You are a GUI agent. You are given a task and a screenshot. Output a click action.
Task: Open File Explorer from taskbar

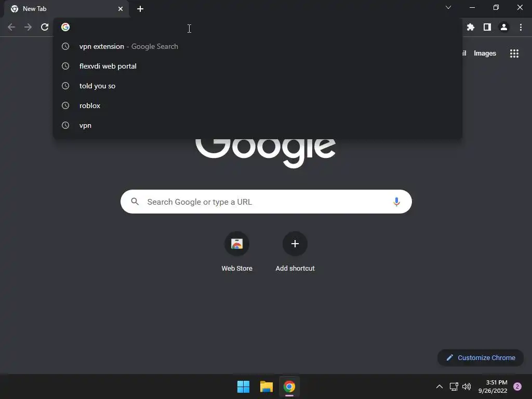267,387
